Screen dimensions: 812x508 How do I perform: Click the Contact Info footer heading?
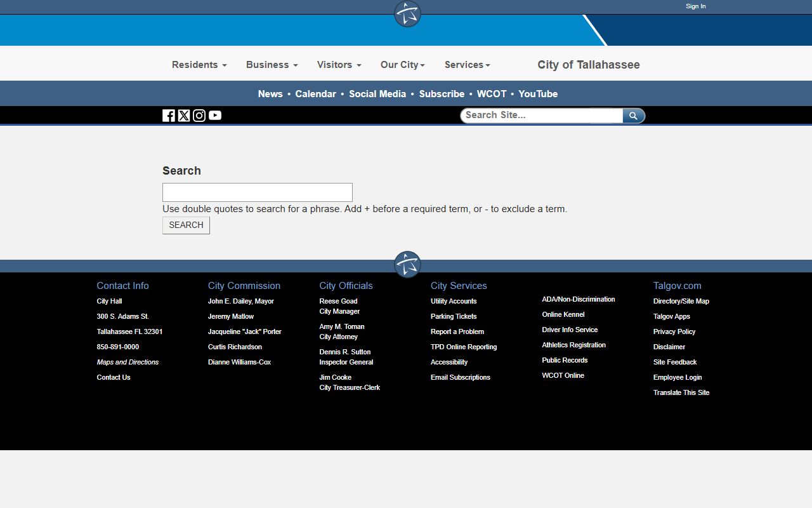coord(122,286)
